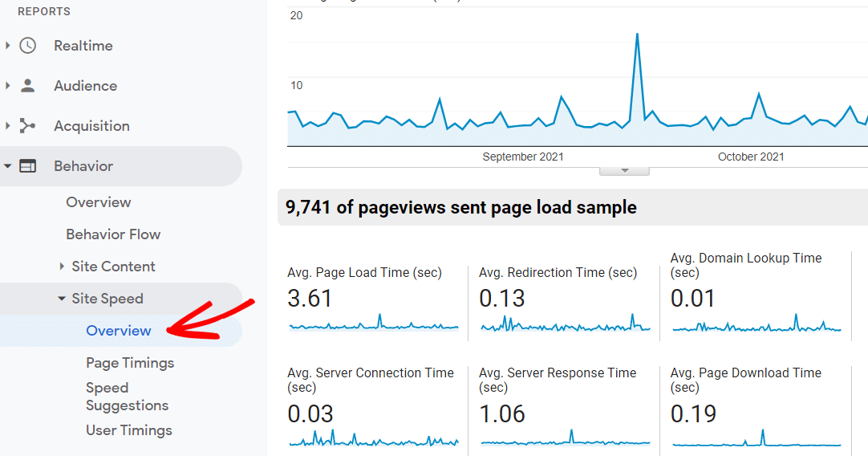Click the 0.03 server connection value

tap(310, 414)
